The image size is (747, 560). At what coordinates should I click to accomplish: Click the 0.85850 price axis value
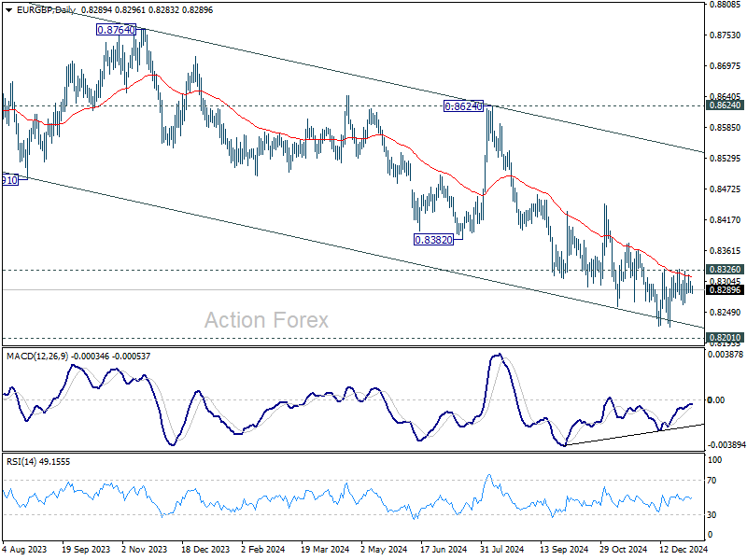[726, 128]
